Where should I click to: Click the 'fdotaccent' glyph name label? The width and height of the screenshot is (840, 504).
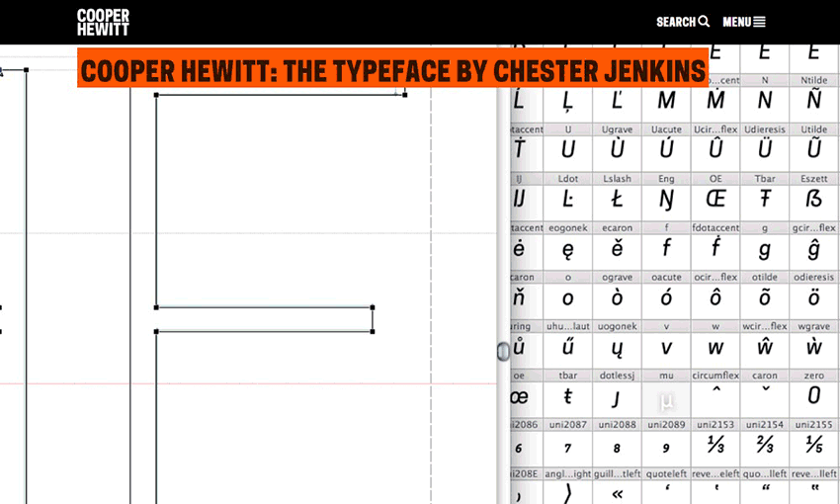[715, 227]
